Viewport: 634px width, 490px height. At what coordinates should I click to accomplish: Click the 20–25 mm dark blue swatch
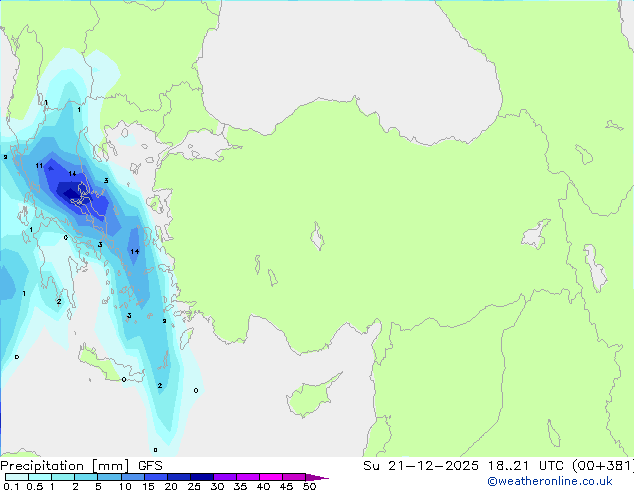click(178, 477)
